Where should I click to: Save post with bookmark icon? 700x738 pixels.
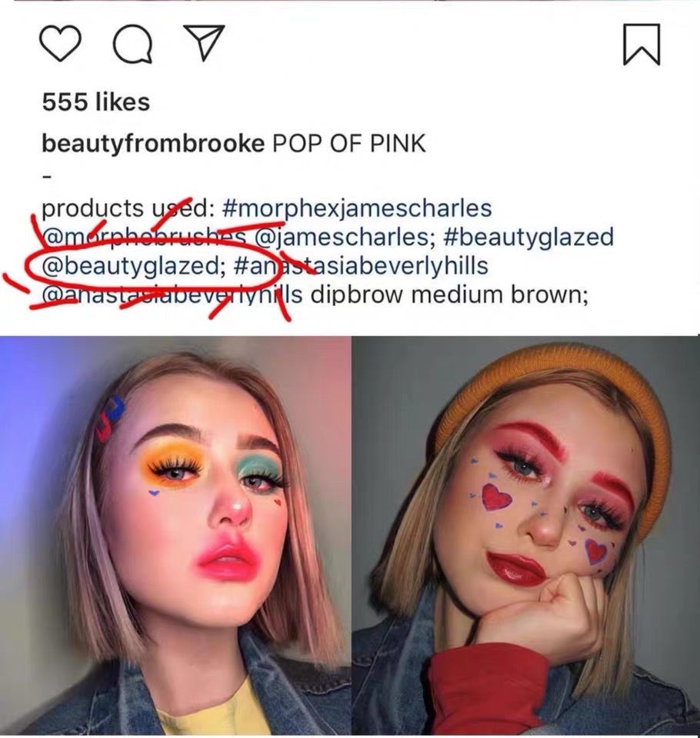click(642, 44)
